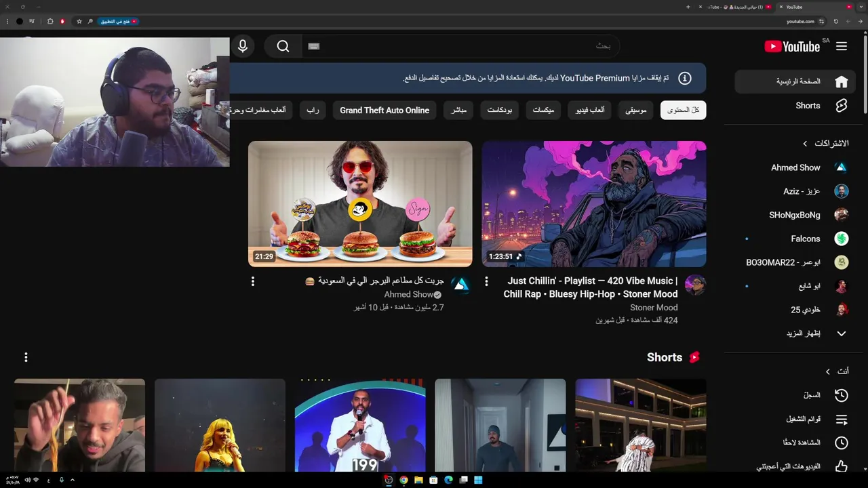Viewport: 868px width, 488px height.
Task: Click Ahmed Show channel avatar under burger video
Action: pyautogui.click(x=461, y=285)
